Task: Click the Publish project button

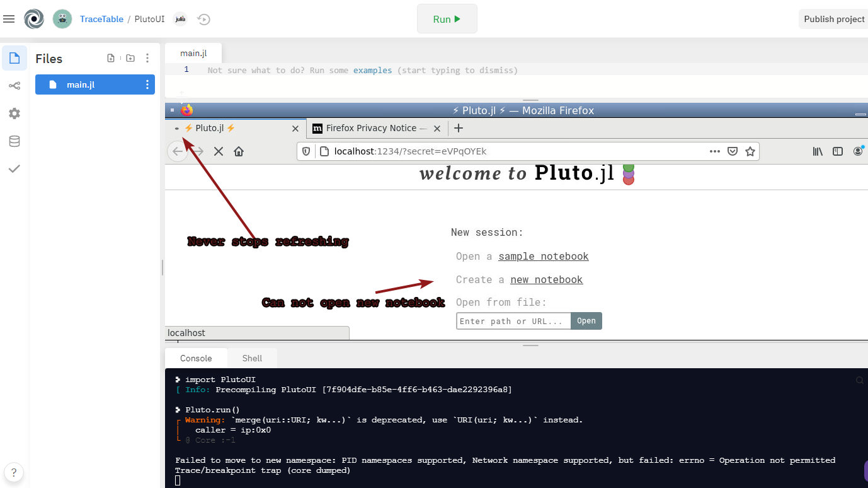Action: 834,19
